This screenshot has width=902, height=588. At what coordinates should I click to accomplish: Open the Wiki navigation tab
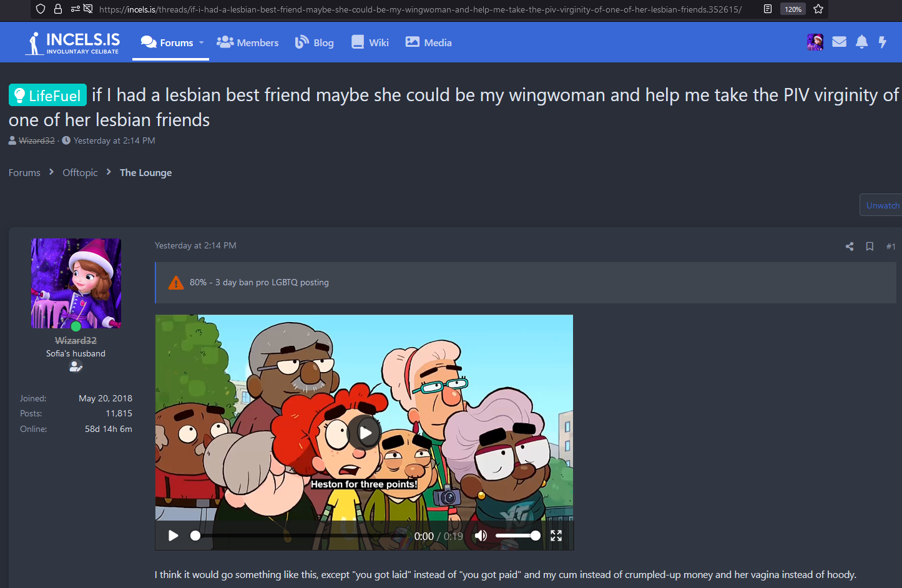370,42
